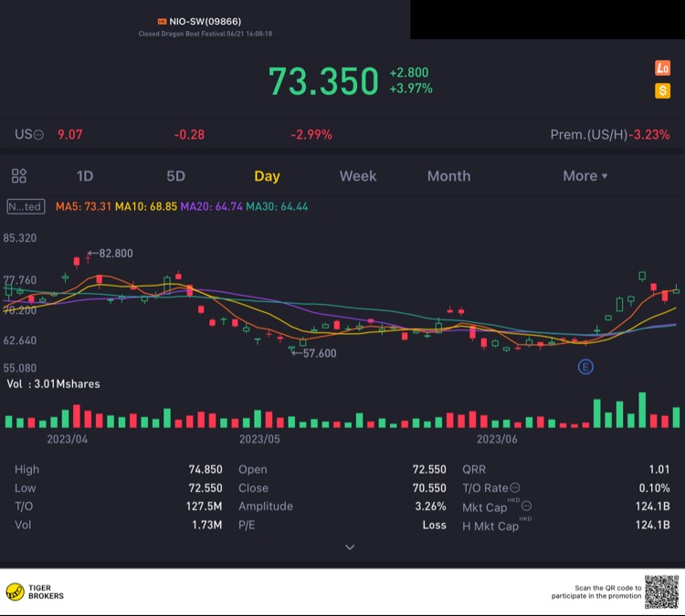The width and height of the screenshot is (685, 616).
Task: Click the Vol : 3.01Mshares label
Action: click(53, 384)
